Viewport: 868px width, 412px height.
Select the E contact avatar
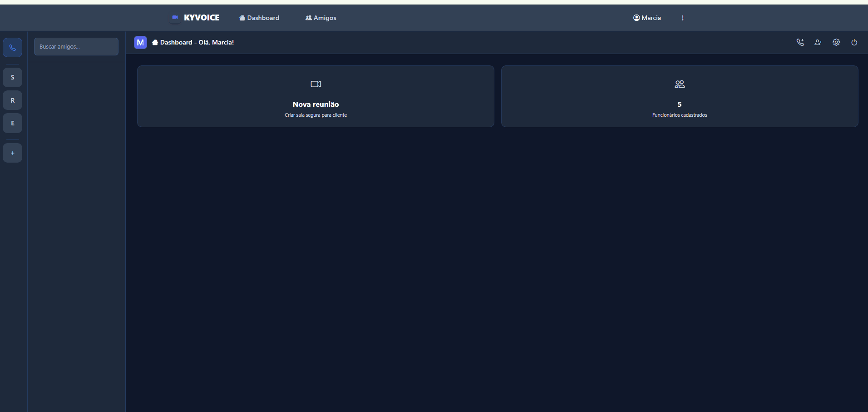point(13,123)
